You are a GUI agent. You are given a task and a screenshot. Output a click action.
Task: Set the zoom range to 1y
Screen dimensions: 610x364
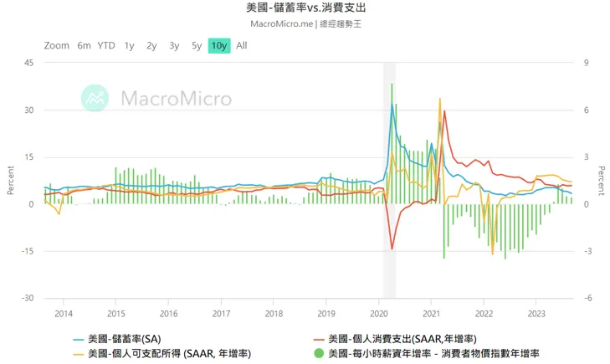(129, 46)
